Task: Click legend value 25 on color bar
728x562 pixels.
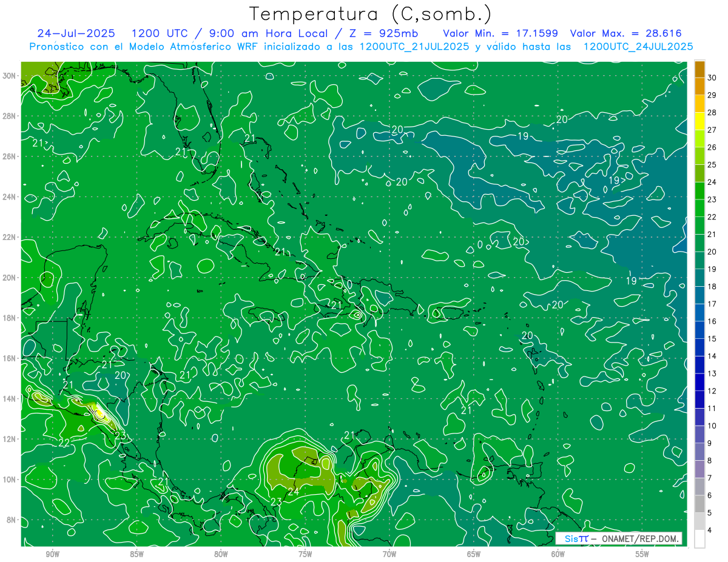Action: tap(712, 164)
